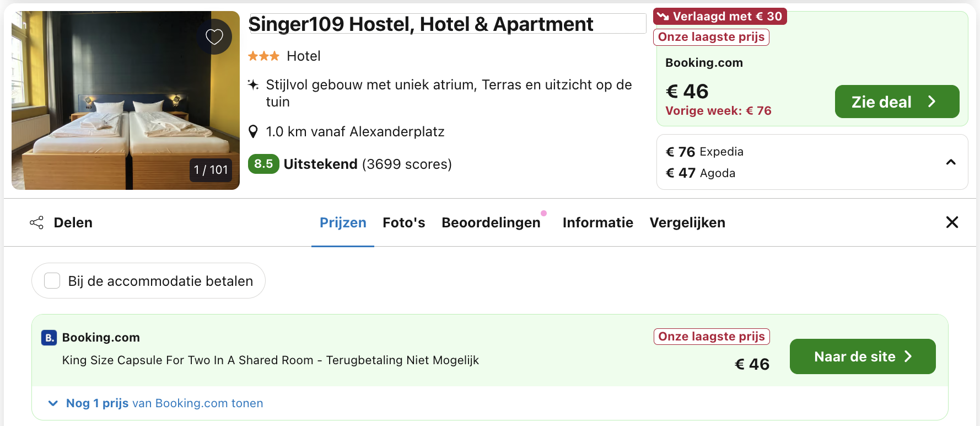Click the three-star hotel rating icon

tap(265, 55)
